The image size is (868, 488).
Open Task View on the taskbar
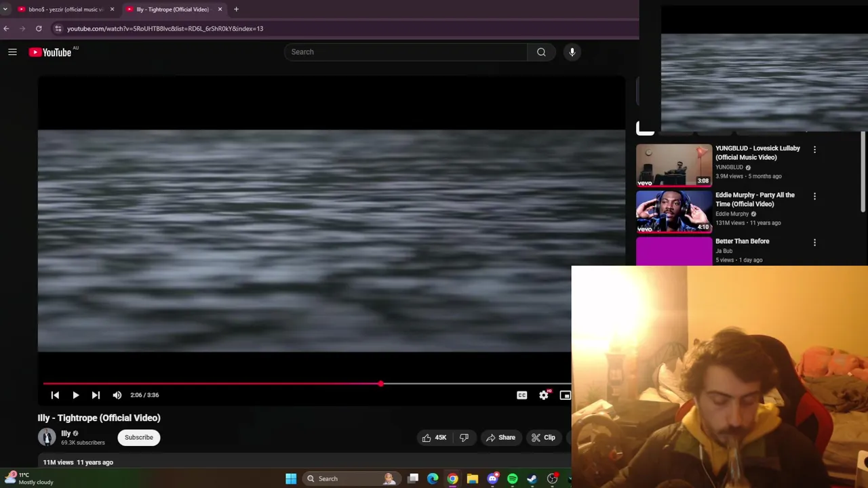(413, 479)
